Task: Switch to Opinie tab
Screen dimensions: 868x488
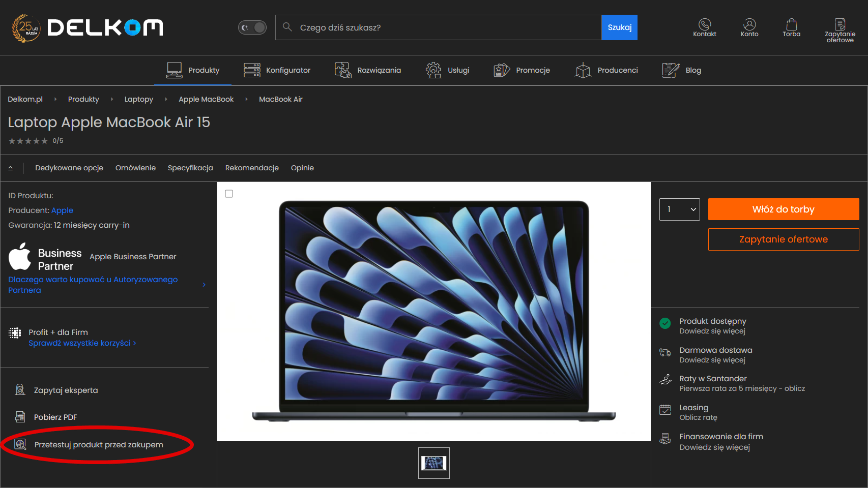Action: pyautogui.click(x=302, y=168)
